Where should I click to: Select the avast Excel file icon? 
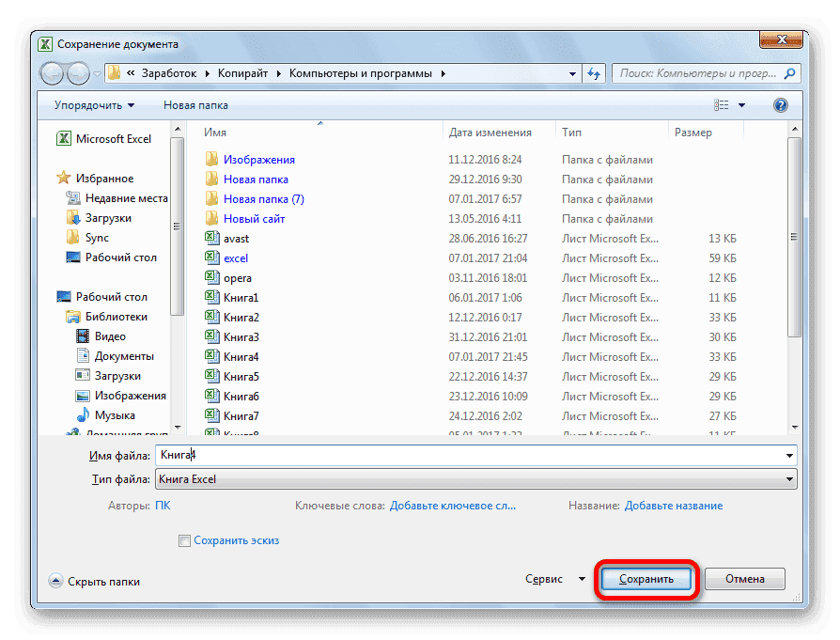coord(212,239)
